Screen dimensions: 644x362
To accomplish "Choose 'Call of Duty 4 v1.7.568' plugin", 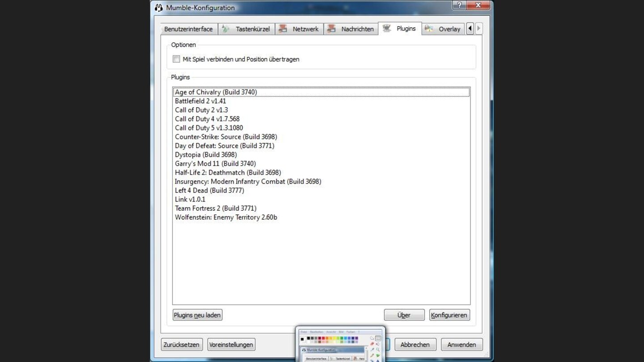I will [321, 119].
